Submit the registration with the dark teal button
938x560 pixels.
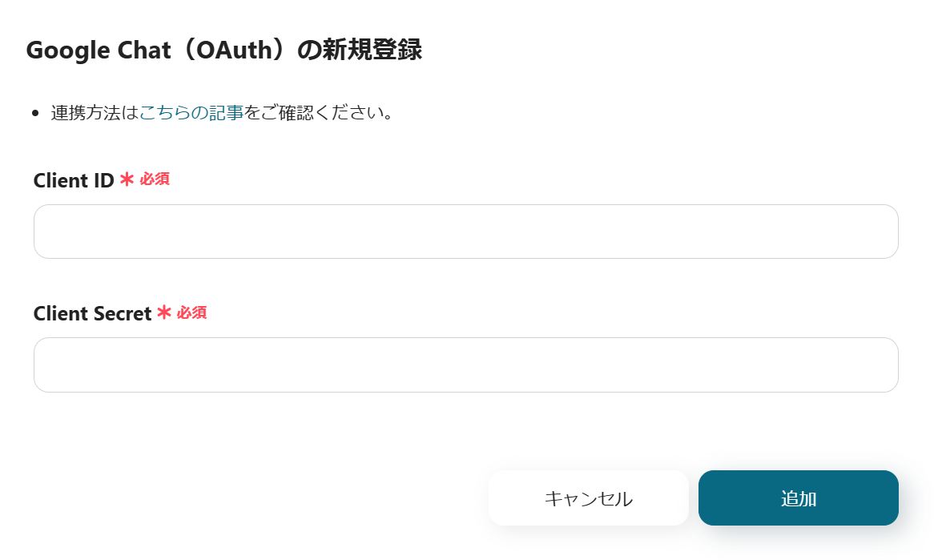coord(798,498)
